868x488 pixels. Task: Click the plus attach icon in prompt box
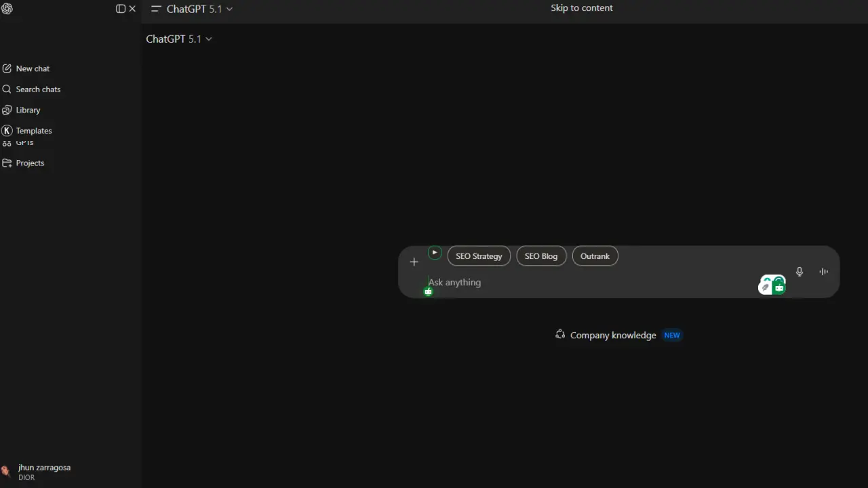414,262
